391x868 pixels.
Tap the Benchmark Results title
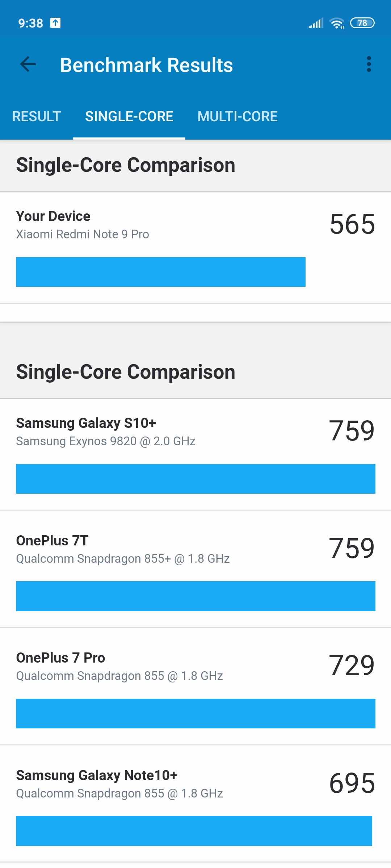click(x=146, y=65)
